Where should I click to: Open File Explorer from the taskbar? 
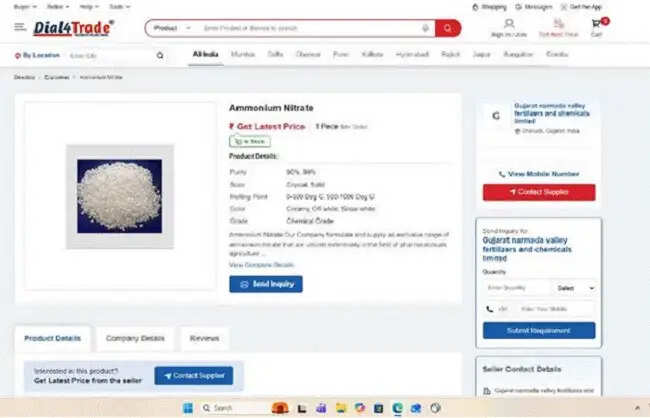[x=341, y=408]
